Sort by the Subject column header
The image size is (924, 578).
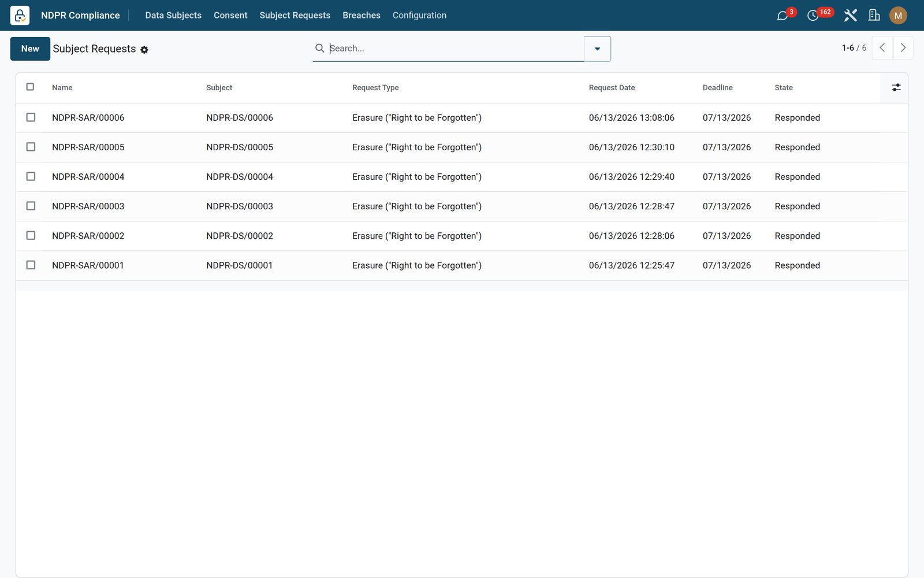pyautogui.click(x=219, y=88)
